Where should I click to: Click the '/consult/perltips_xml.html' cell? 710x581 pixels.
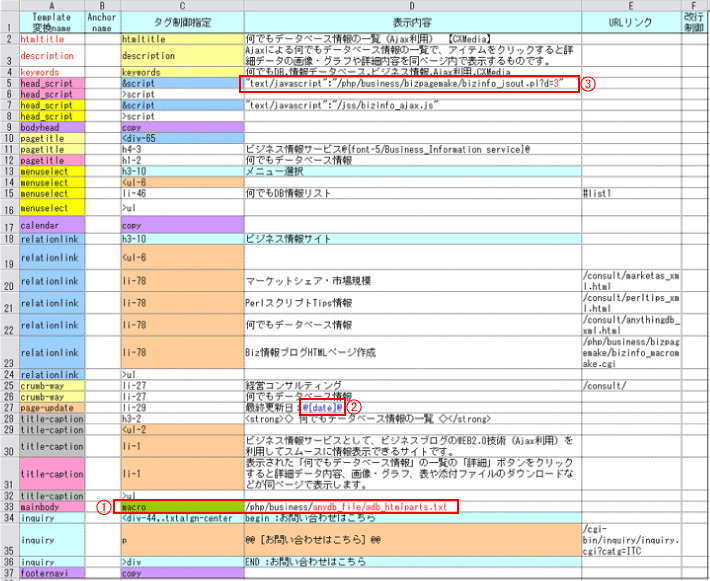click(631, 303)
